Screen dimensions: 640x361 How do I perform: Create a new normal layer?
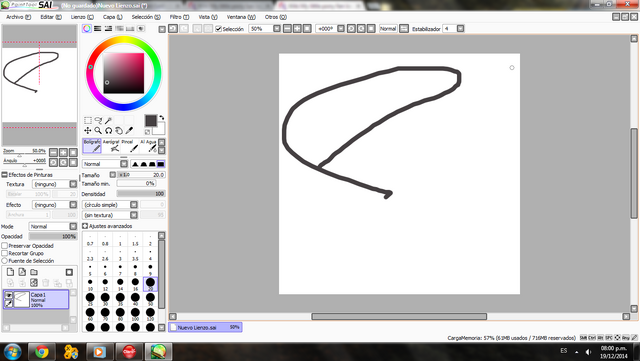coord(10,272)
